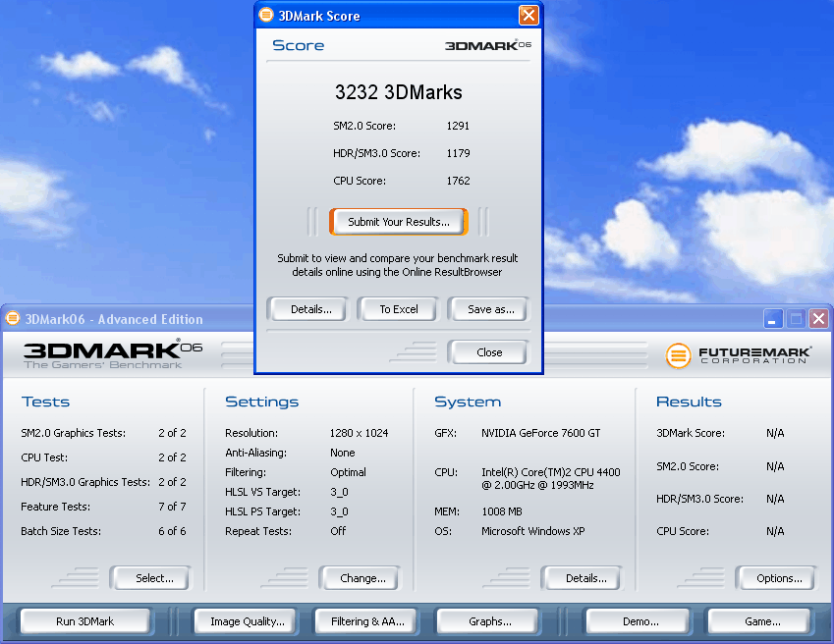The height and width of the screenshot is (644, 834).
Task: Click Change under Settings
Action: coord(362,578)
